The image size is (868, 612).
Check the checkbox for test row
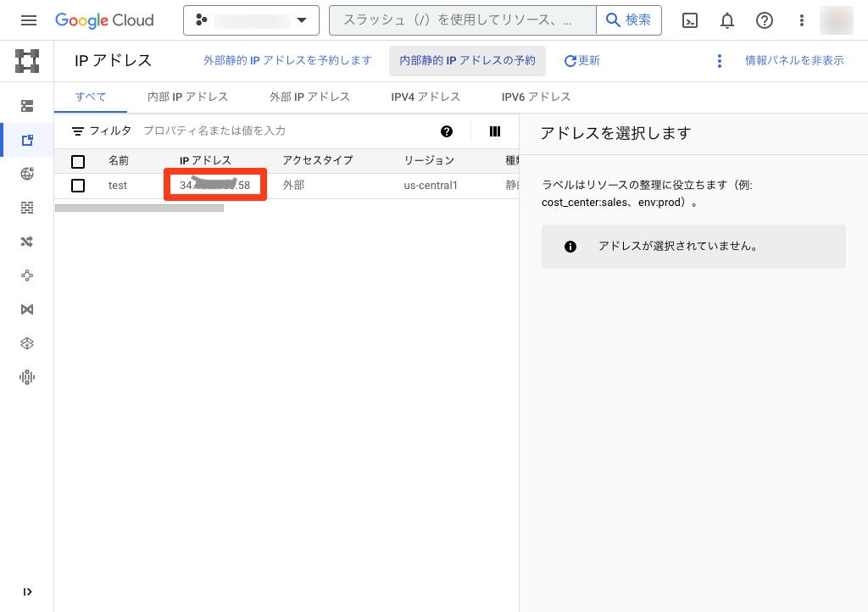coord(78,186)
